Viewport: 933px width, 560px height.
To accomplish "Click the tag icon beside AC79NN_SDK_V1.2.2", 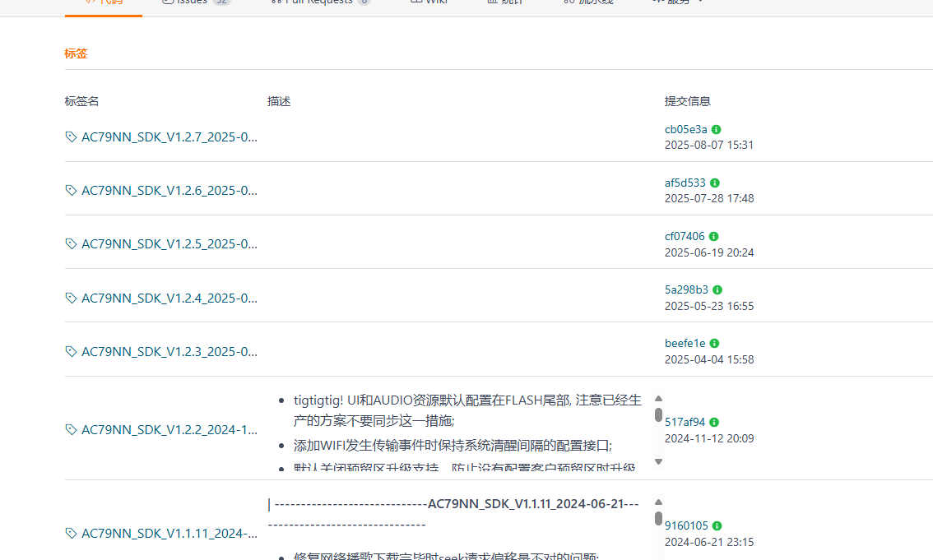I will pos(71,429).
